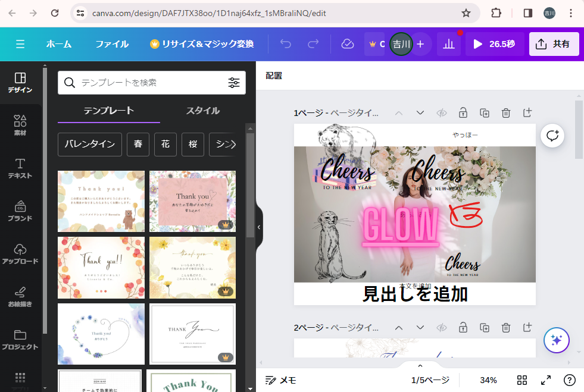Screen dimensions: 584x392
Task: Open the 素材 (Elements) sidebar panel
Action: pos(20,125)
